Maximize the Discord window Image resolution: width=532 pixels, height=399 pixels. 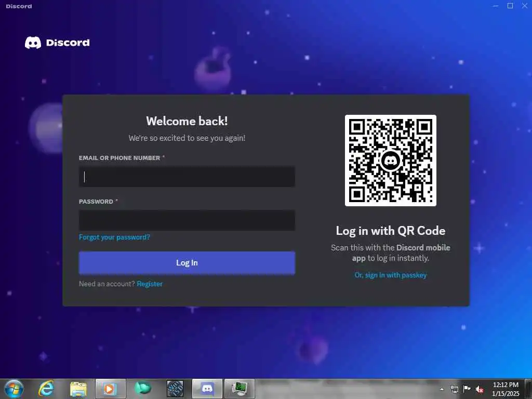pos(510,6)
